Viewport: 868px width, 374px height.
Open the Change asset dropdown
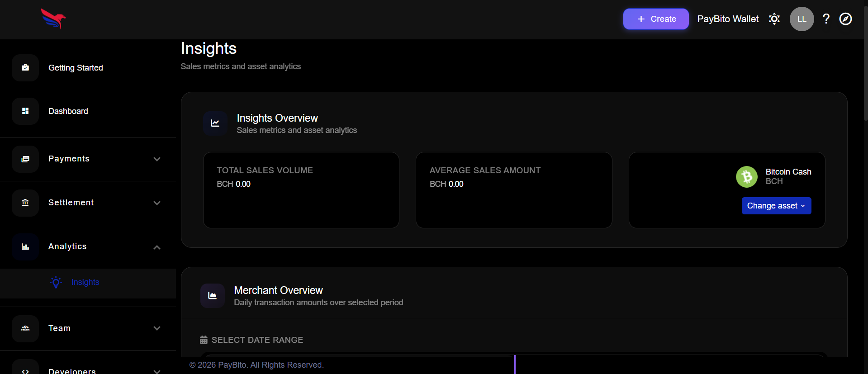(x=776, y=206)
